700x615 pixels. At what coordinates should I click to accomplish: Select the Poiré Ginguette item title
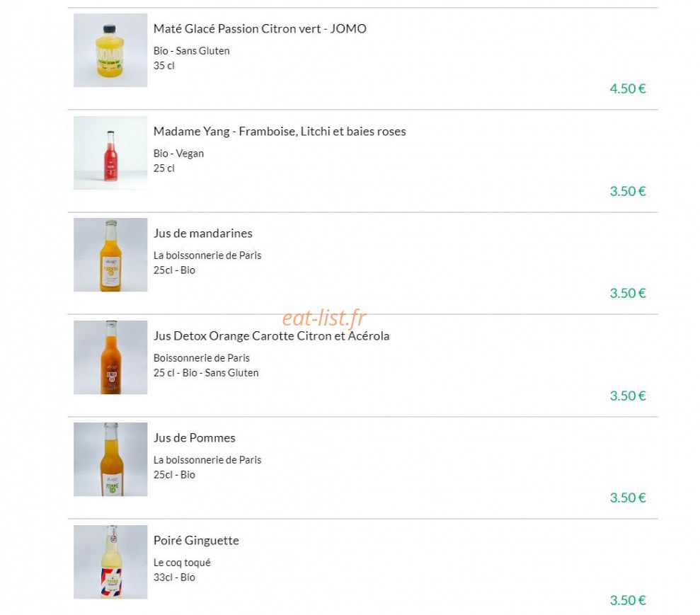[x=196, y=541]
